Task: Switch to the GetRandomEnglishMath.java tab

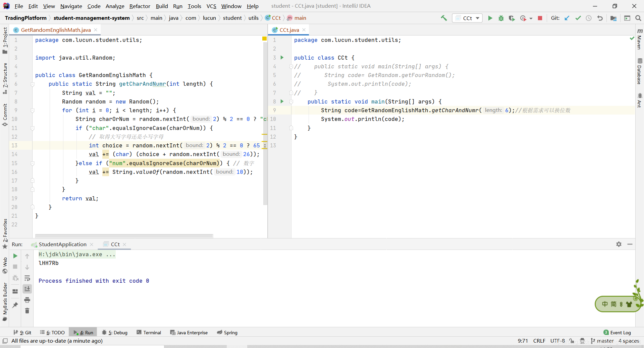Action: 56,30
